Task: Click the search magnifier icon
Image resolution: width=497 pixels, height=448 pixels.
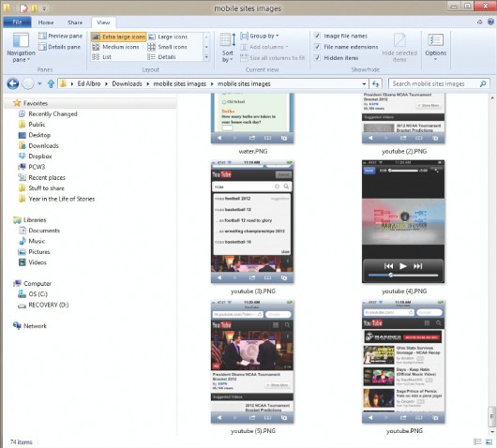Action: (483, 84)
